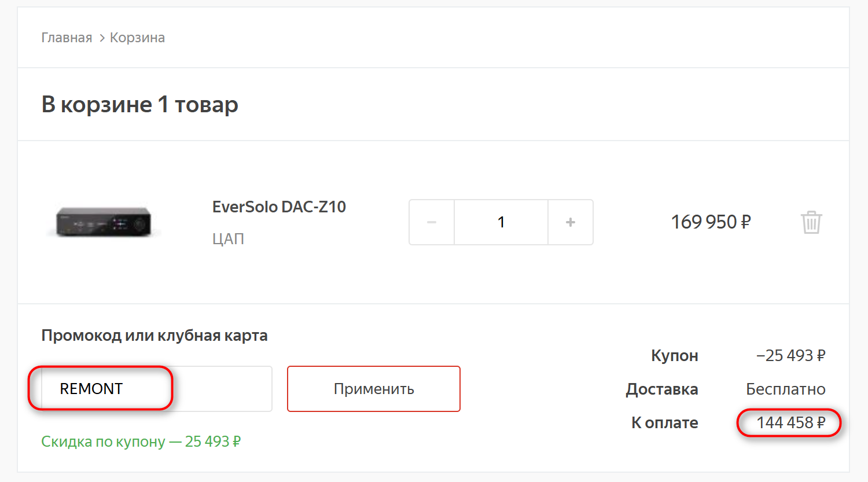Click the total 144 458 ₽
This screenshot has height=482, width=868.
[x=790, y=423]
